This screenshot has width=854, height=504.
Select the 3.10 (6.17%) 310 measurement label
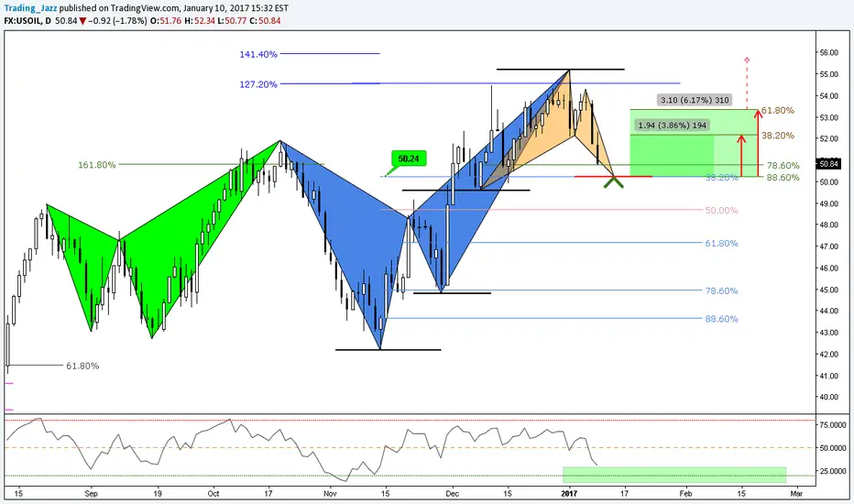coord(695,100)
